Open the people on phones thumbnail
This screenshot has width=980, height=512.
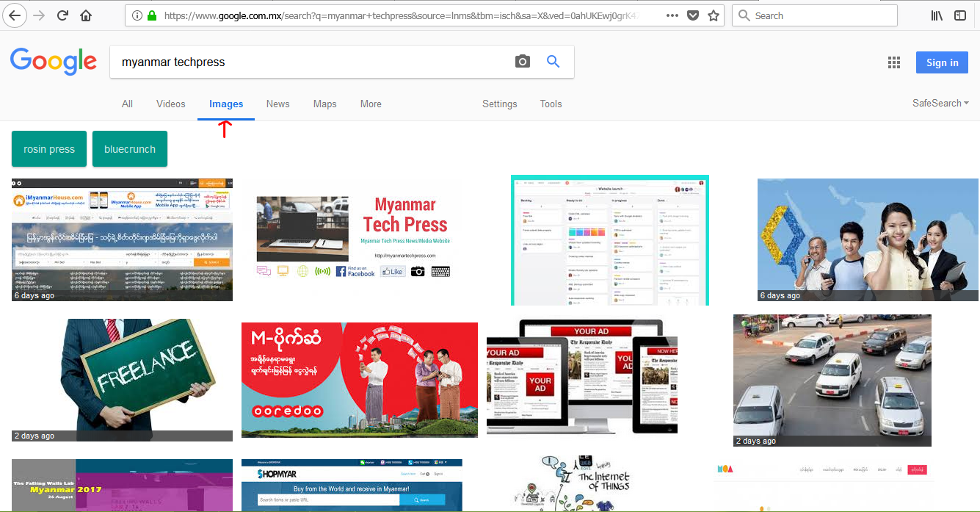(868, 239)
